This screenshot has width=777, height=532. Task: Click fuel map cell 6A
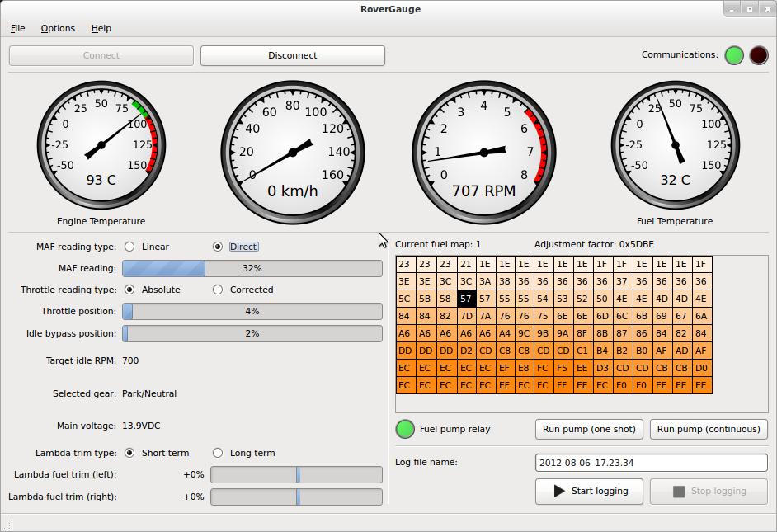coord(701,316)
